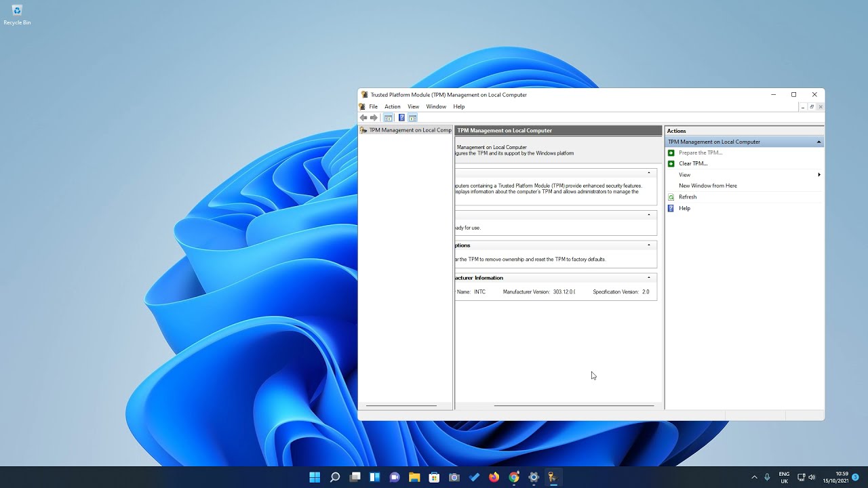Viewport: 868px width, 488px height.
Task: Collapse the Options section in the center pane
Action: [x=649, y=245]
